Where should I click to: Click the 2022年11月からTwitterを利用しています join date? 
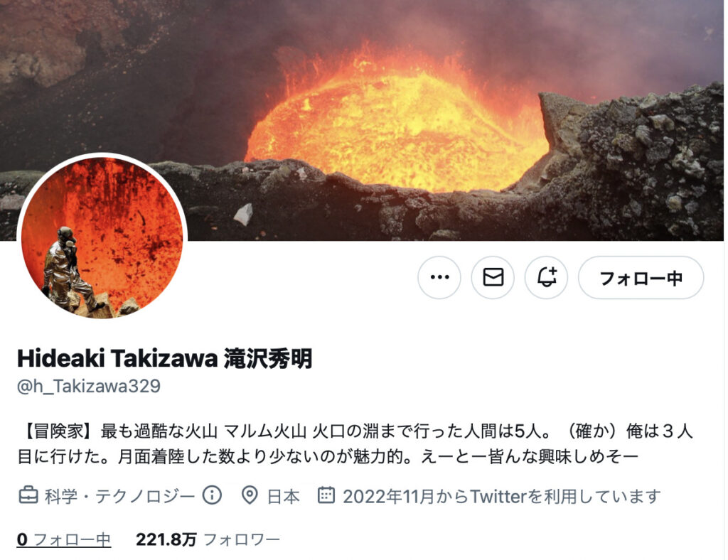coord(501,496)
